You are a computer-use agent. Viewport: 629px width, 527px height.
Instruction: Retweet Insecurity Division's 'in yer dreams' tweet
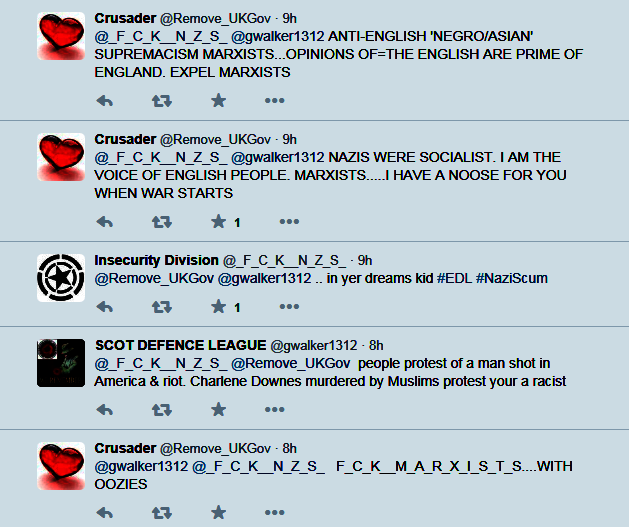point(162,307)
